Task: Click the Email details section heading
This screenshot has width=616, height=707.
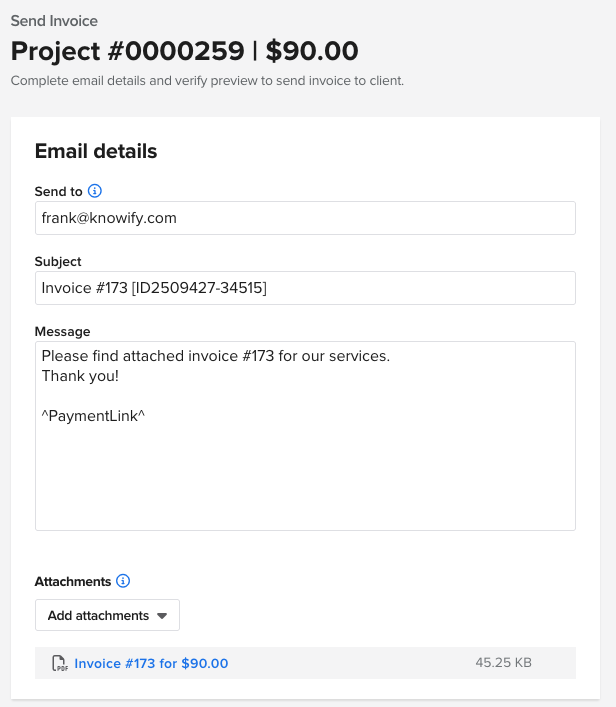Action: tap(96, 152)
